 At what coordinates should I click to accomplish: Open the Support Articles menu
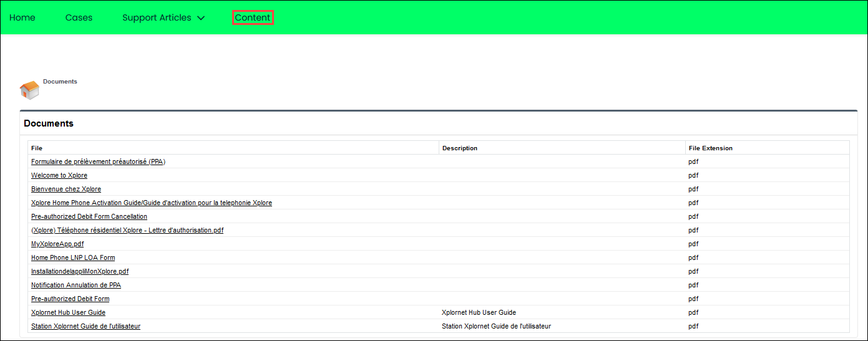point(157,17)
